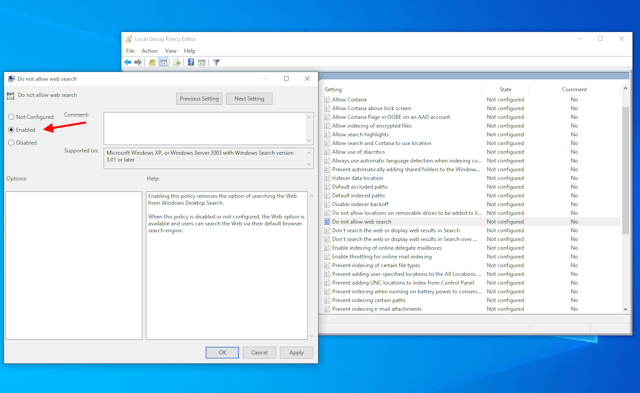Click the Help pane scroll up arrow
This screenshot has height=393, width=640.
(311, 196)
